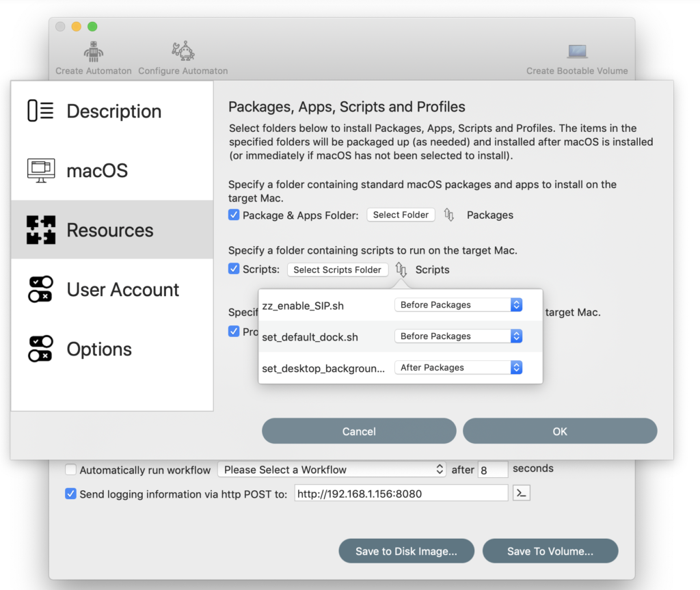Click the Select Scripts Folder button

tap(338, 270)
